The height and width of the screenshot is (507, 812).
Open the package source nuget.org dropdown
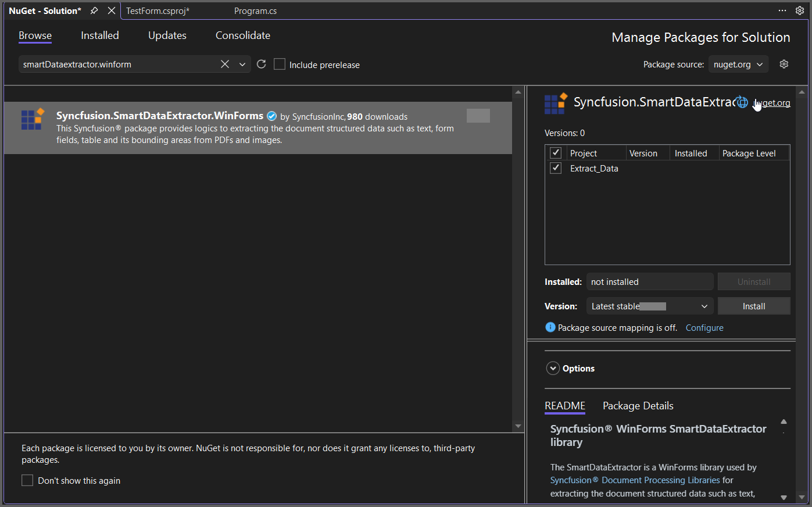pos(739,64)
